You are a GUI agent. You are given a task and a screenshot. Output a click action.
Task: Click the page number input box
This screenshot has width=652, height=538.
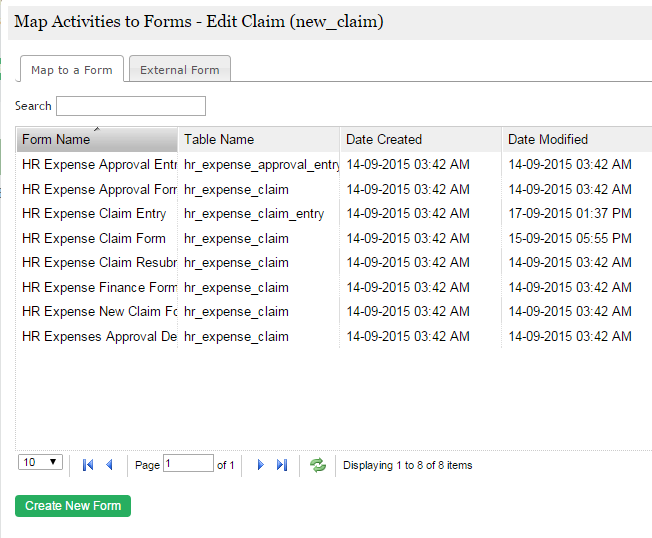tap(188, 464)
